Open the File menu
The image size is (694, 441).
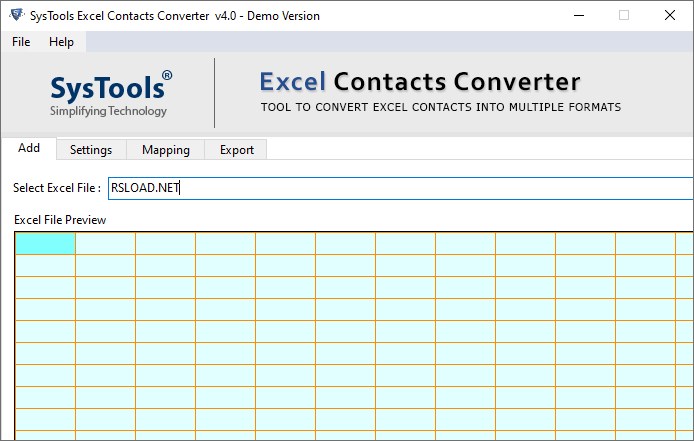[21, 42]
